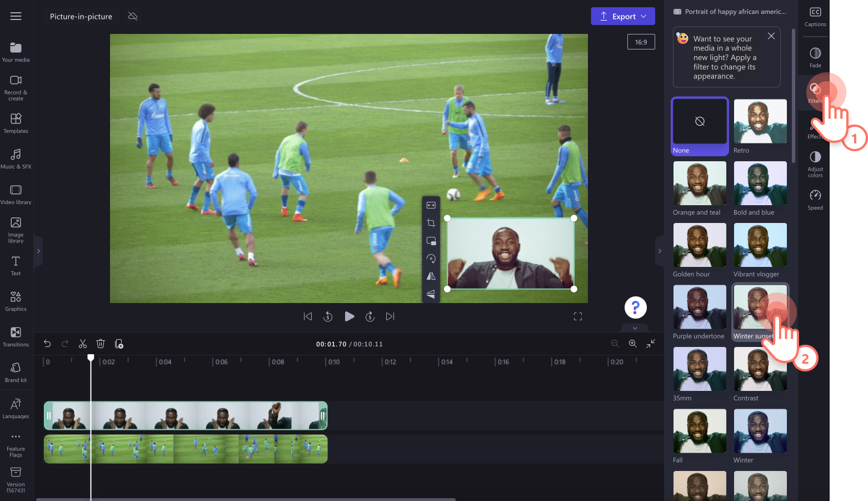Apply the Orange and teal filter
This screenshot has height=501, width=868.
700,189
